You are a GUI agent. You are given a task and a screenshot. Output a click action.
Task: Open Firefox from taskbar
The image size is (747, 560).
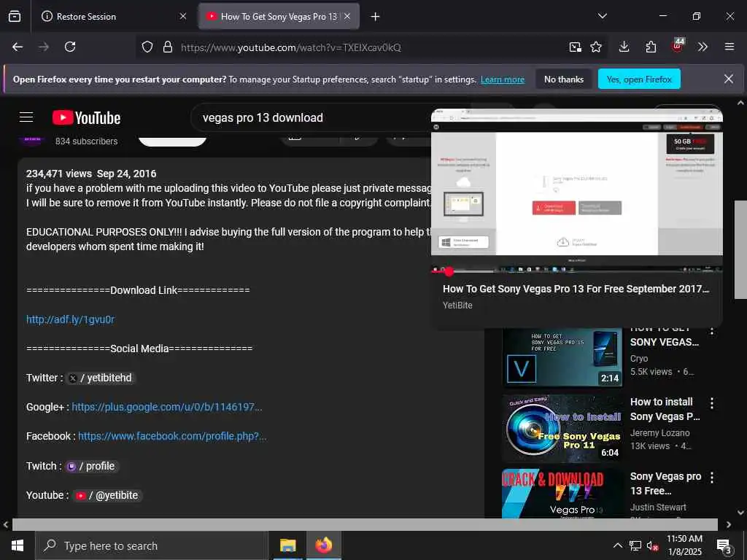pyautogui.click(x=323, y=545)
